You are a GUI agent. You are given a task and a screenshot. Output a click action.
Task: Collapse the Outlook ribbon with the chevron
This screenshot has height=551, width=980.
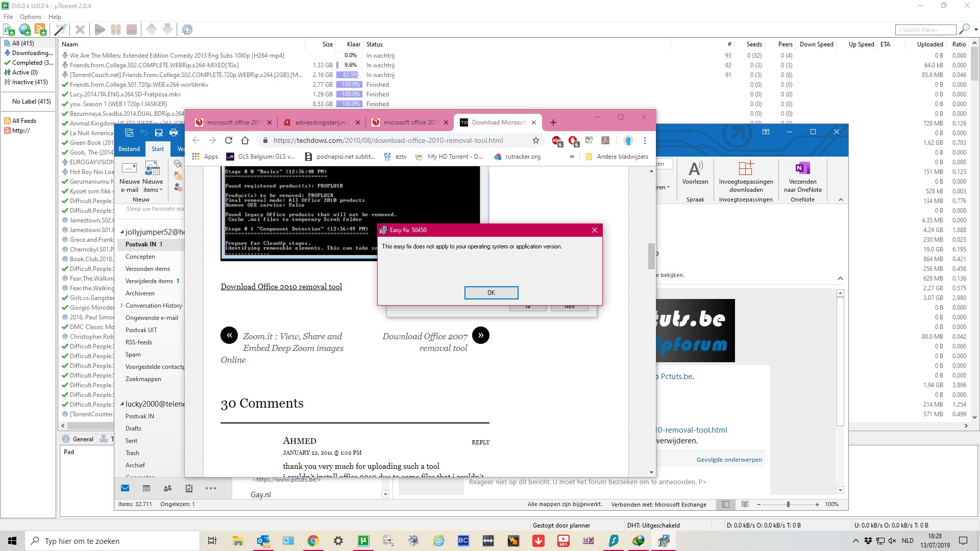pos(841,199)
